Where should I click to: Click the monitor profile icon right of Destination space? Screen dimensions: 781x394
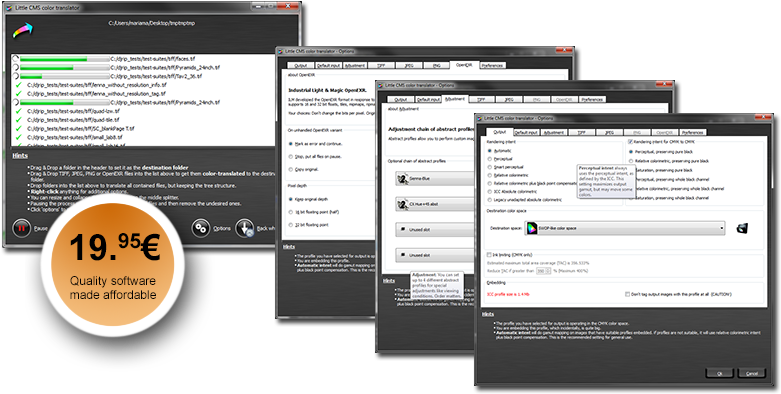[x=743, y=228]
